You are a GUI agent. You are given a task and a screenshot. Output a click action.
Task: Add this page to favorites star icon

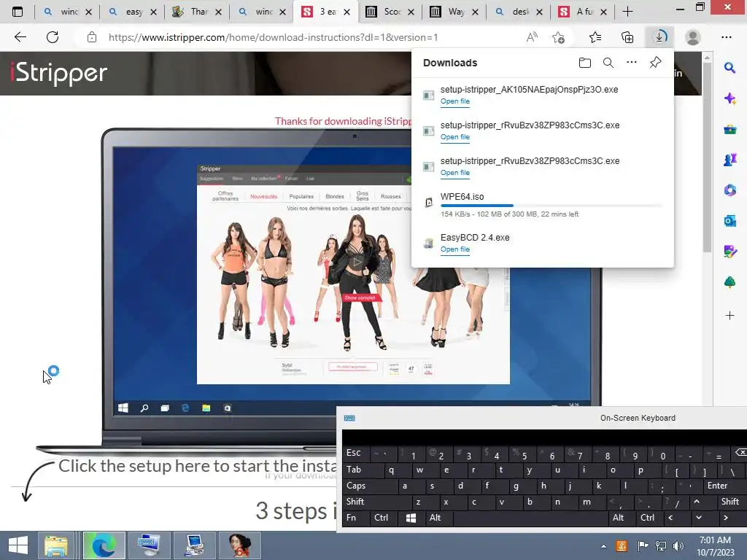click(558, 37)
